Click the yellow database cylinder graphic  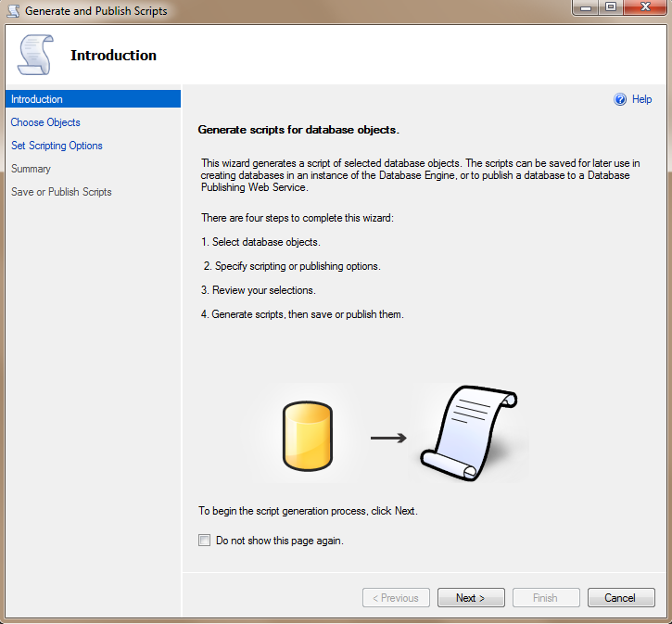(x=305, y=437)
